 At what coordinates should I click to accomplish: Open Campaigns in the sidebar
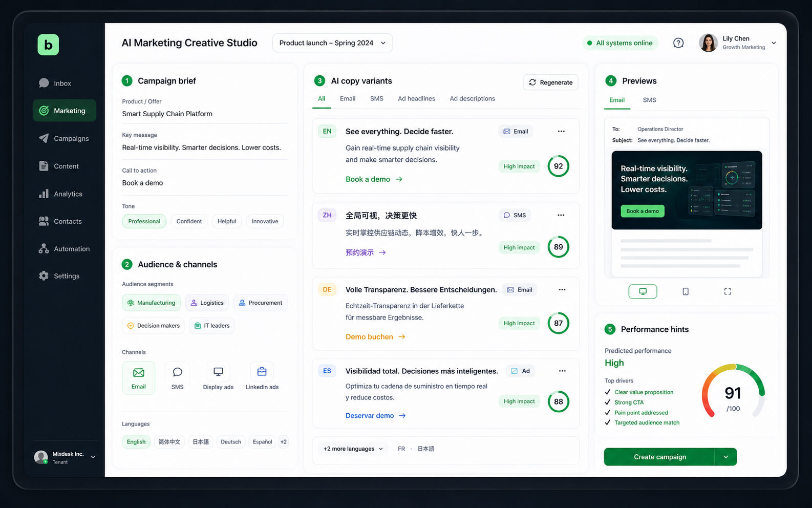(x=64, y=138)
